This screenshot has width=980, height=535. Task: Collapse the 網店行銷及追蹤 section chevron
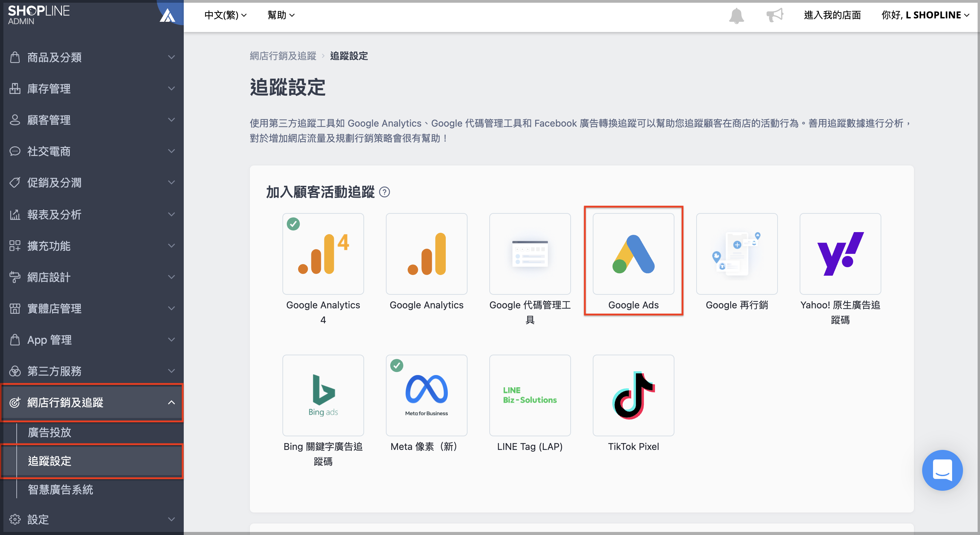coord(171,402)
